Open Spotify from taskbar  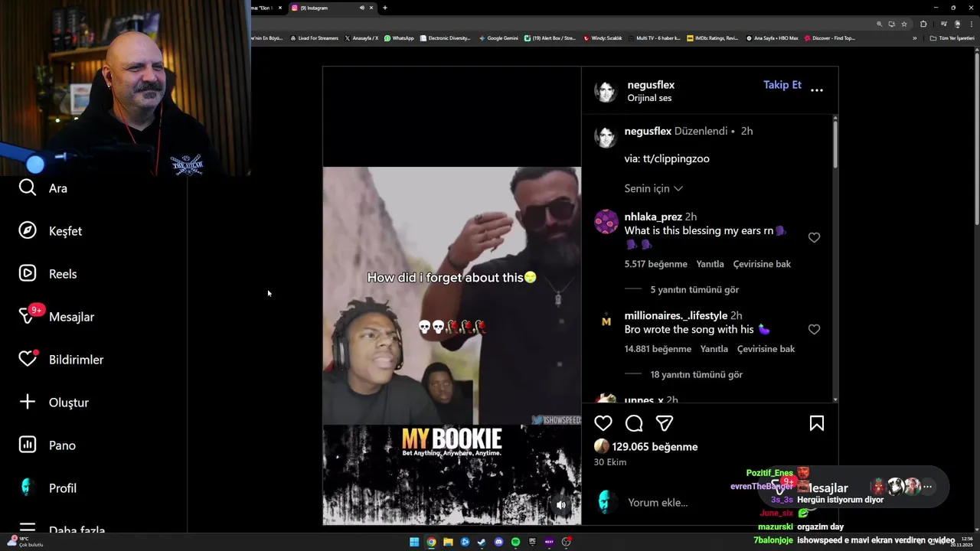click(515, 542)
